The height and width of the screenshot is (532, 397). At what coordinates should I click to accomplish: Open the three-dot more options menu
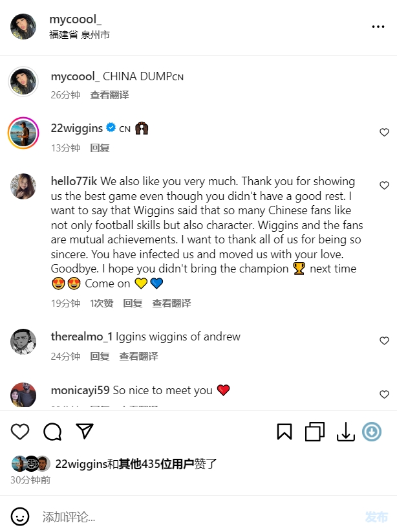point(378,27)
